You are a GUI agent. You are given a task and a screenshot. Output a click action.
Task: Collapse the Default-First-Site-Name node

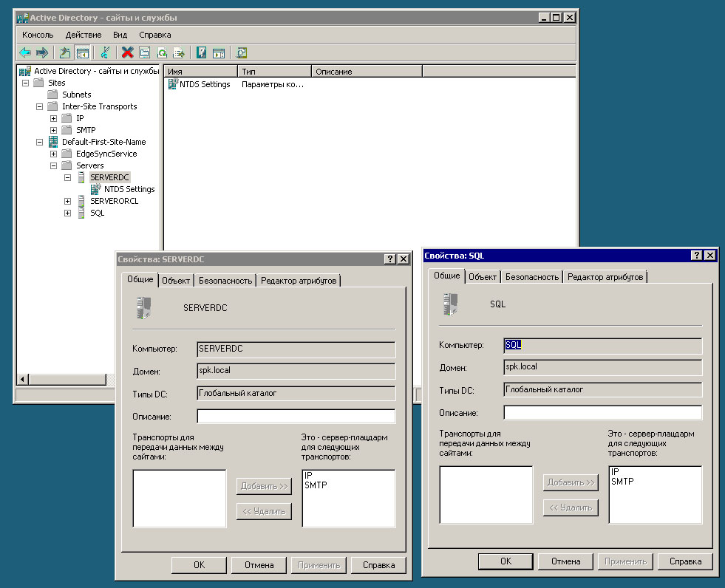(39, 143)
